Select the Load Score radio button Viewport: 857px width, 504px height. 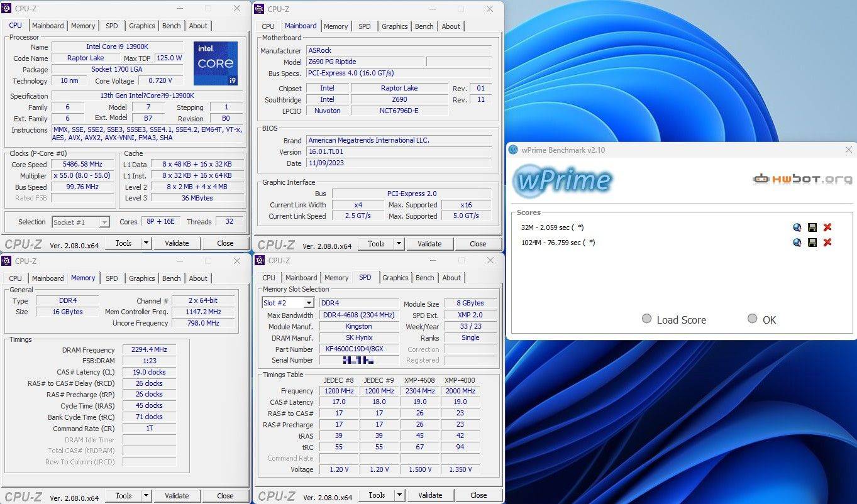tap(646, 319)
